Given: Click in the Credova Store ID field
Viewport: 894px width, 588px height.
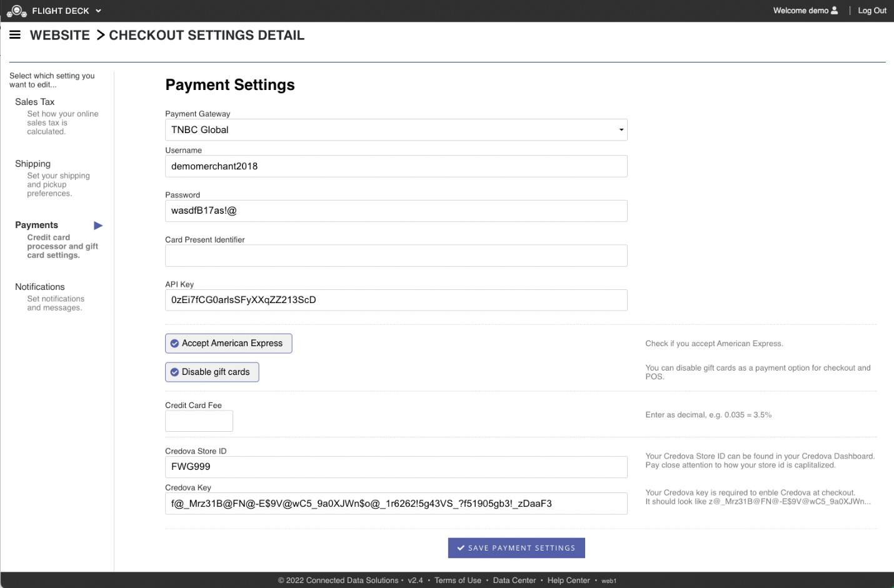Looking at the screenshot, I should tap(396, 467).
